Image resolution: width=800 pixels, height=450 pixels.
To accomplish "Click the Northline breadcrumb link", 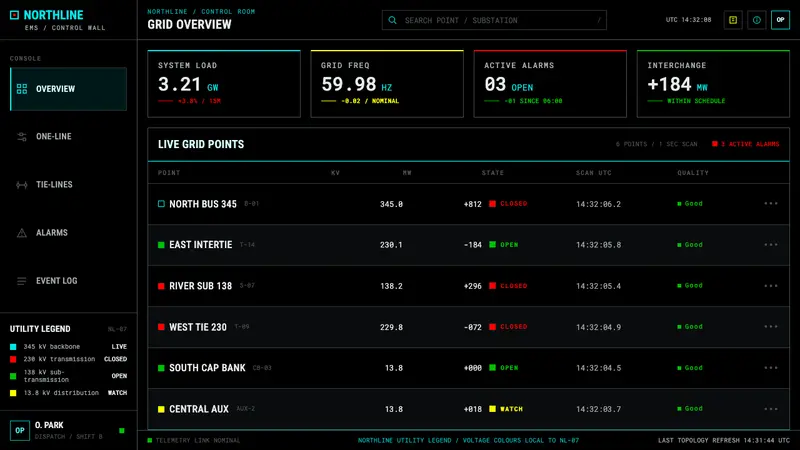I will click(x=167, y=11).
